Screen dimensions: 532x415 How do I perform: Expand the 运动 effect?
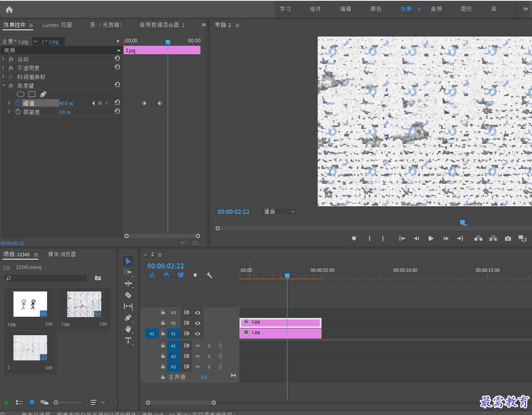pyautogui.click(x=3, y=59)
